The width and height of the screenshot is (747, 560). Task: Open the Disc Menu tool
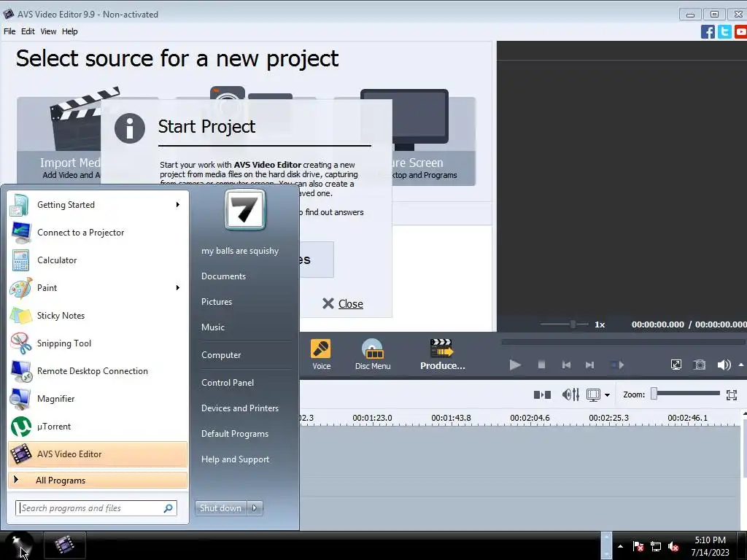coord(373,354)
